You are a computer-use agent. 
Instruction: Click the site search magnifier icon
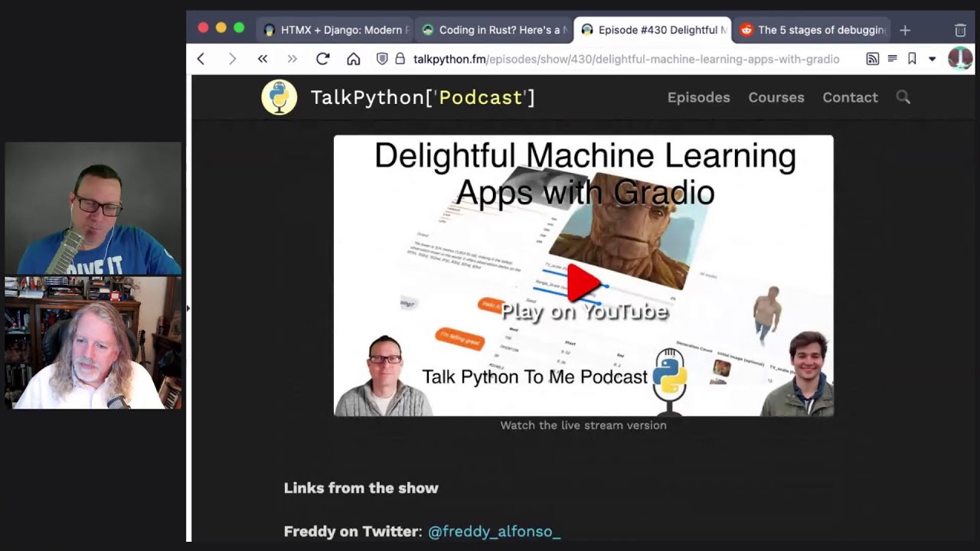tap(903, 97)
